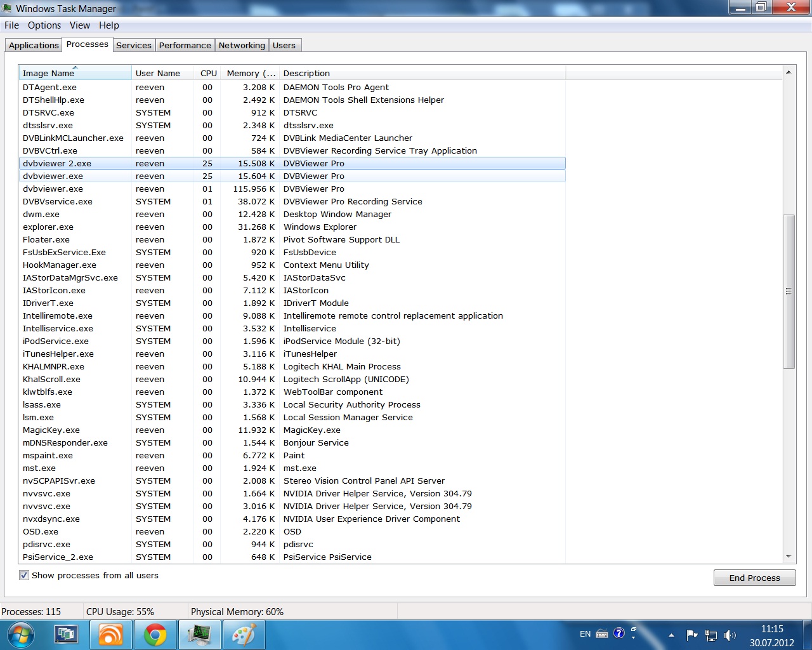Uncheck Show processes from all users
Image resolution: width=812 pixels, height=650 pixels.
pos(24,575)
